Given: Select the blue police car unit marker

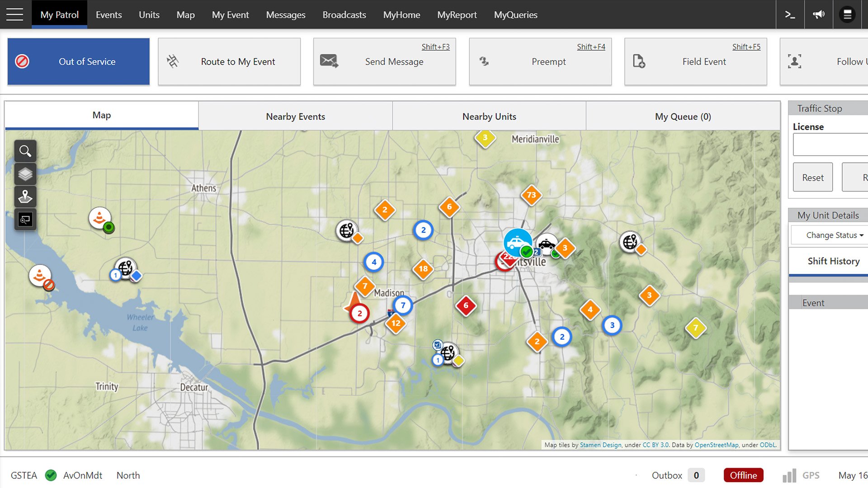Looking at the screenshot, I should pyautogui.click(x=517, y=242).
